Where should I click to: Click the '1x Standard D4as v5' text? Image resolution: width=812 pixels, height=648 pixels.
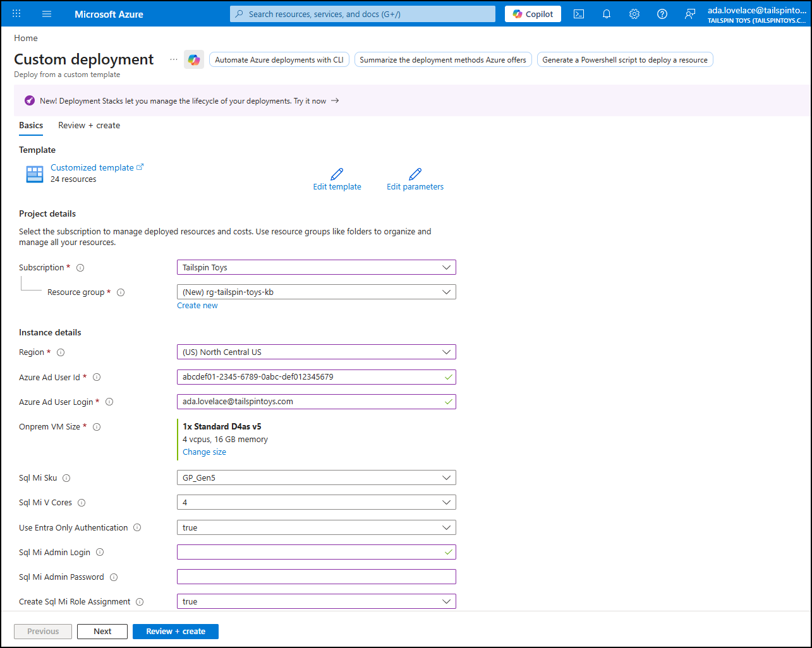click(x=222, y=427)
